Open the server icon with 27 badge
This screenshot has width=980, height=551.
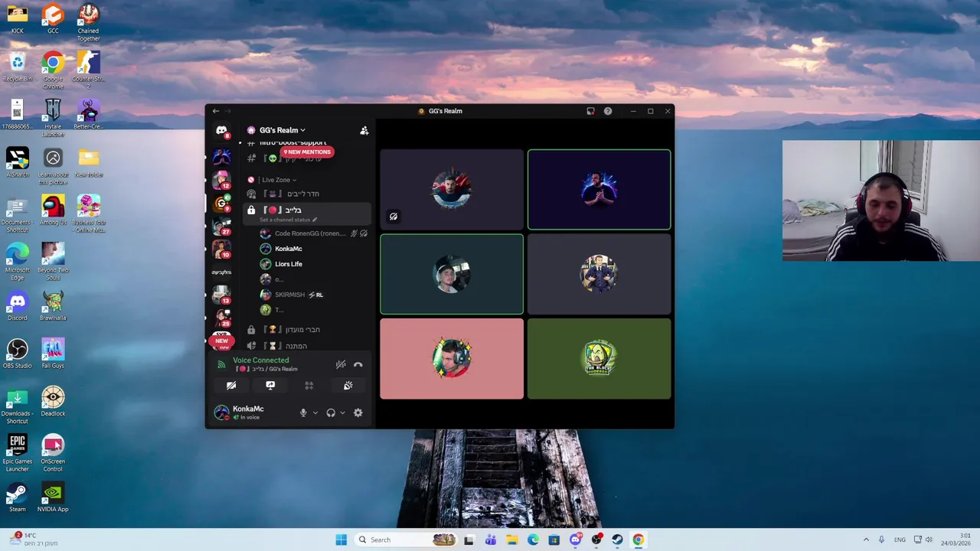[x=221, y=227]
